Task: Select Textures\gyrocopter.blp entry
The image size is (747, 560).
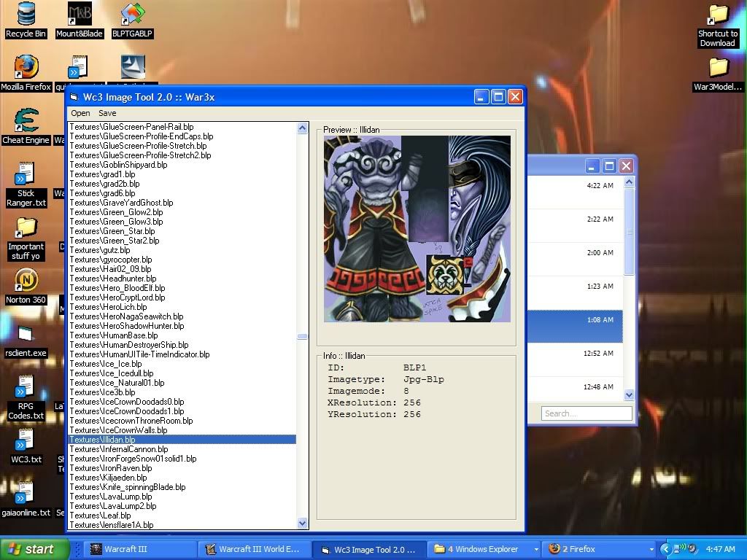Action: tap(182, 260)
